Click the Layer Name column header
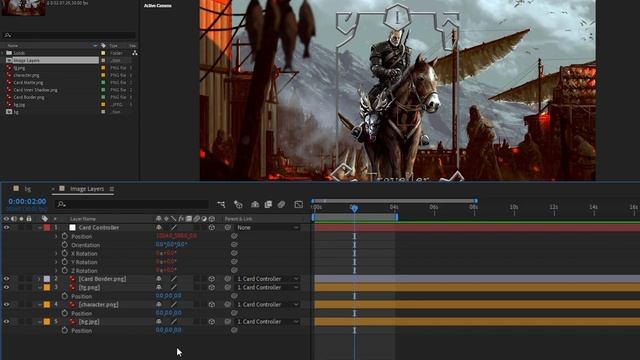 coord(82,219)
